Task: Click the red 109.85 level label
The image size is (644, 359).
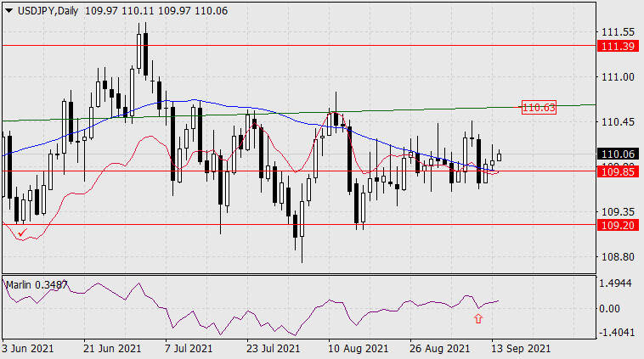Action: [x=617, y=171]
